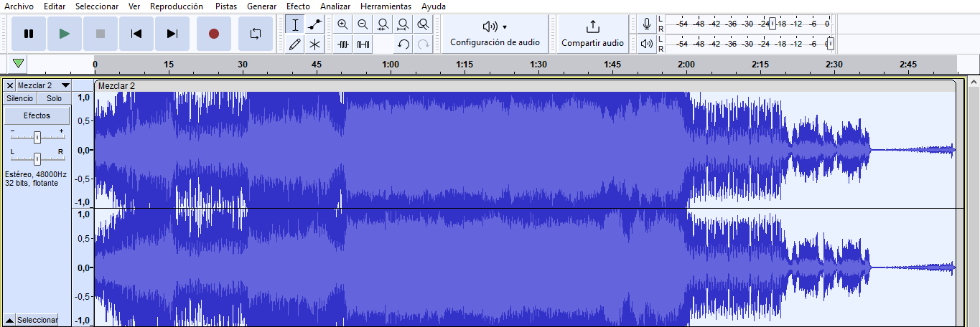
Task: Open the Generar menu
Action: pyautogui.click(x=262, y=6)
